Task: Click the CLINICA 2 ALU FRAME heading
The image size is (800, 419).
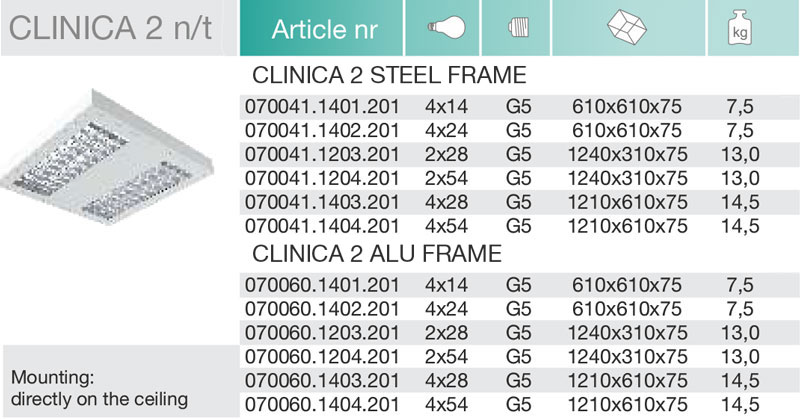Action: point(377,254)
